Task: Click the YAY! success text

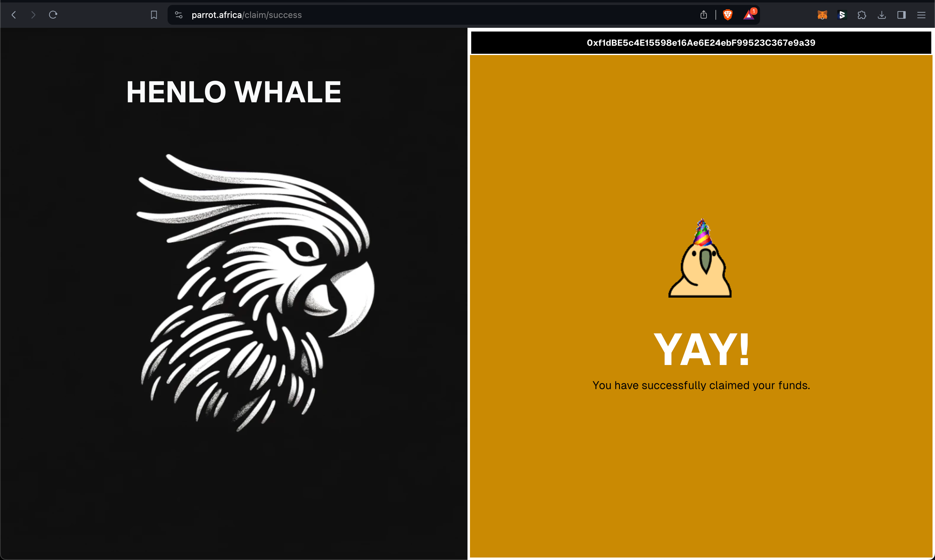Action: tap(701, 350)
